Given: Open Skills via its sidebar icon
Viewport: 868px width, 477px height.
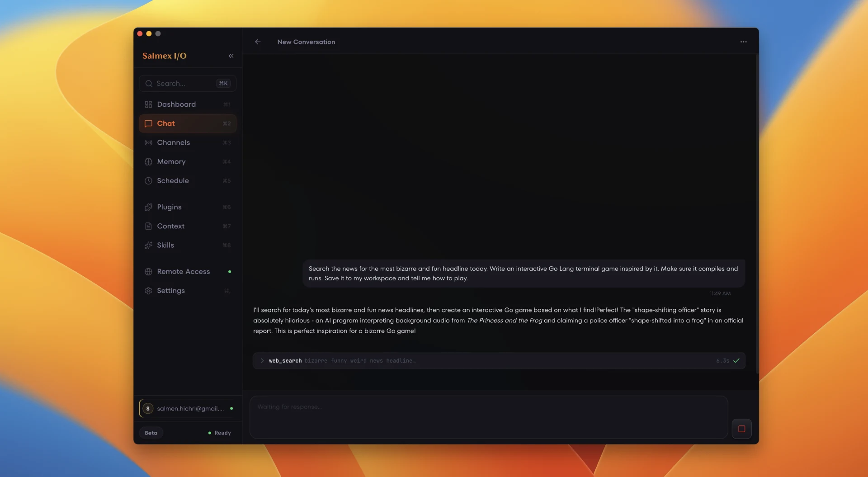Looking at the screenshot, I should tap(148, 245).
